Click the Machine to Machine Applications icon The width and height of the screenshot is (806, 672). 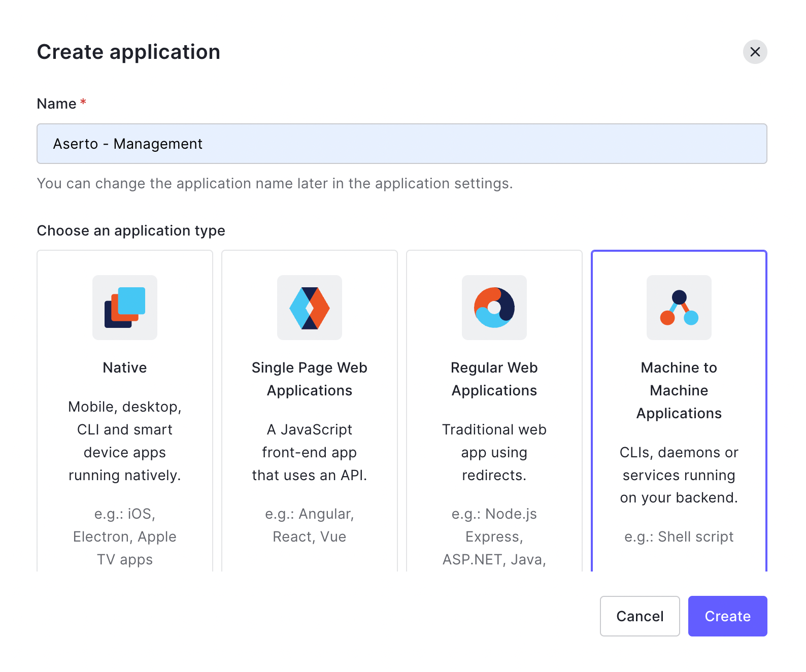[x=679, y=308]
